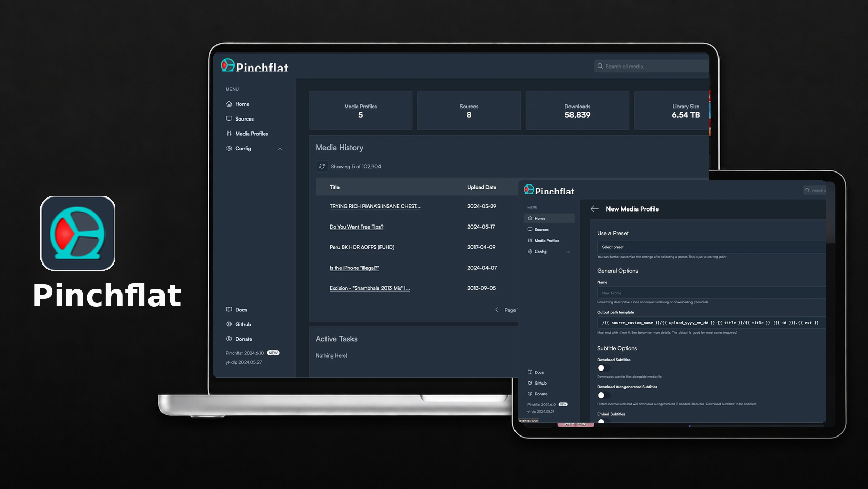The height and width of the screenshot is (489, 868).
Task: Click the Github icon in laptop window sidebar
Action: [x=229, y=324]
